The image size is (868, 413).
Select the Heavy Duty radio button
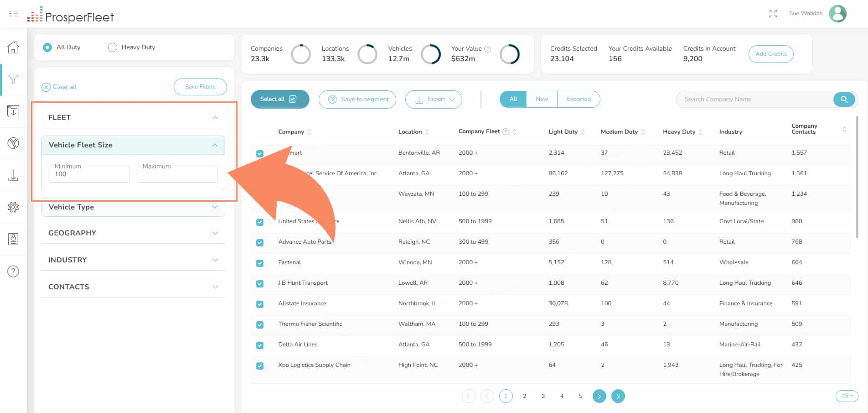[x=113, y=47]
